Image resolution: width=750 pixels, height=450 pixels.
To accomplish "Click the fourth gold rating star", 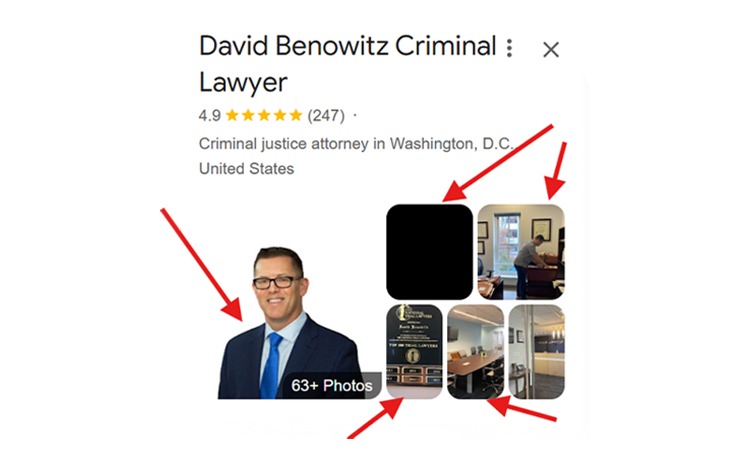I will pyautogui.click(x=280, y=115).
